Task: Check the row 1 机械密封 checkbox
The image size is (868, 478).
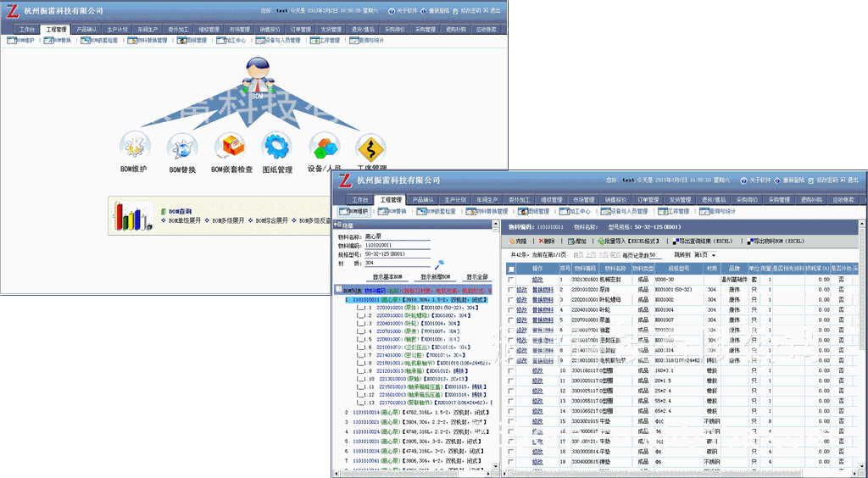Action: pyautogui.click(x=511, y=280)
